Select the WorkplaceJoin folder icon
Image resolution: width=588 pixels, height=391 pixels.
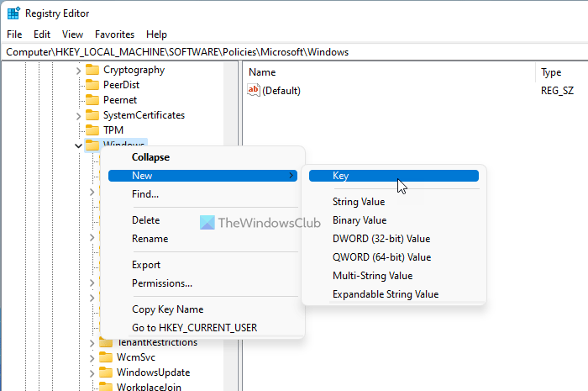[x=106, y=387]
